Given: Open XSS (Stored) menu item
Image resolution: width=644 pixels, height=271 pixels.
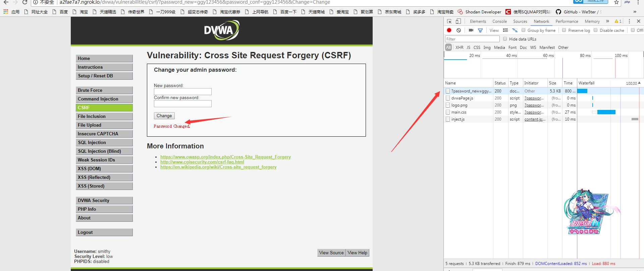Looking at the screenshot, I should click(104, 186).
